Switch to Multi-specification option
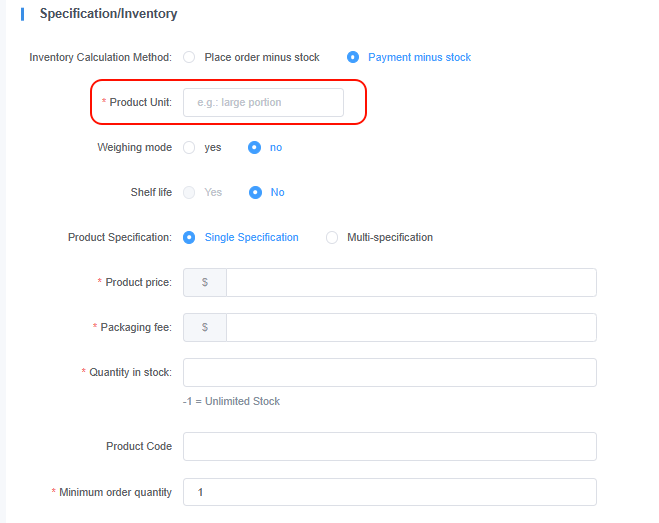659x523 pixels. pyautogui.click(x=332, y=237)
